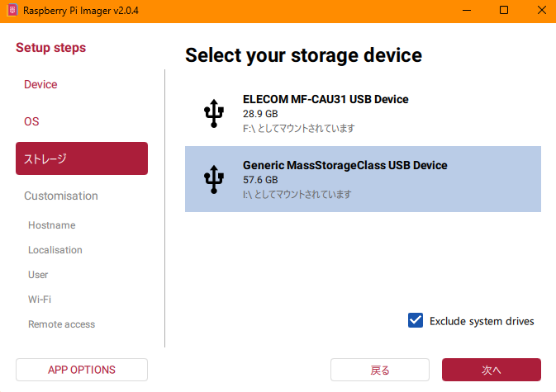The image size is (556, 392).
Task: Select ELECOM MF-CAU31 USB Device entry
Action: pyautogui.click(x=363, y=113)
